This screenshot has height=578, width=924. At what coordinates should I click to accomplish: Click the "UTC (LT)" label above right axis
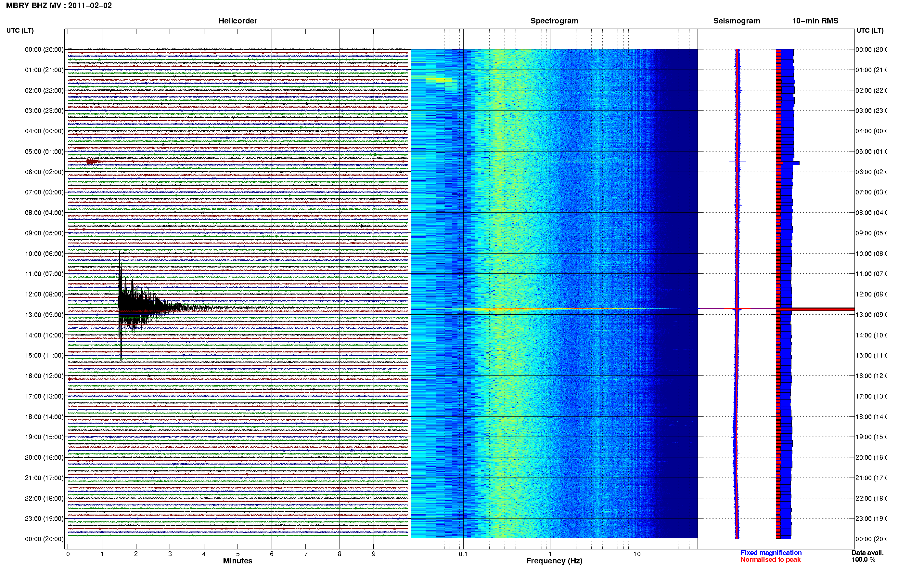[870, 31]
